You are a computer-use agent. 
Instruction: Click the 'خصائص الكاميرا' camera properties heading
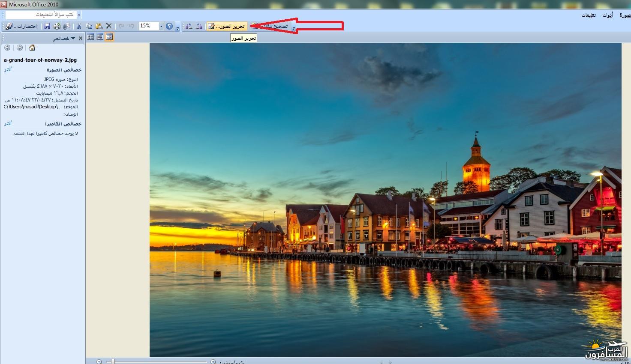click(x=63, y=124)
